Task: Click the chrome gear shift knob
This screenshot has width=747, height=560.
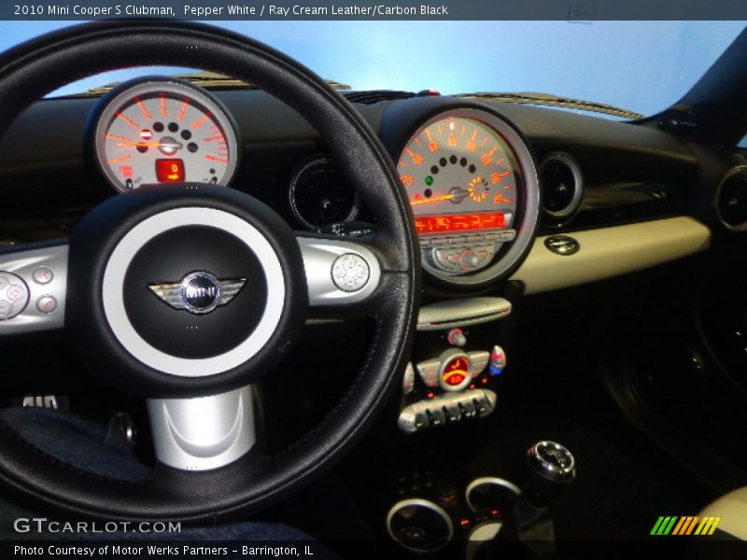Action: point(551,459)
